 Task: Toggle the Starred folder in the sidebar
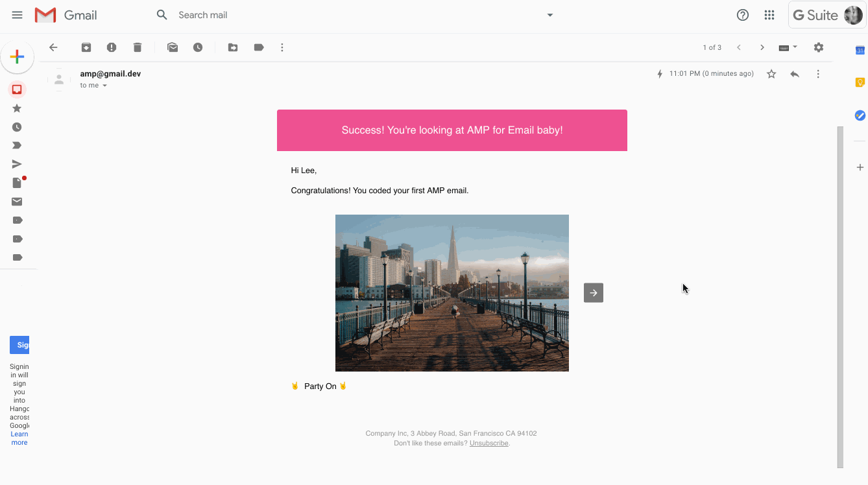pos(17,108)
